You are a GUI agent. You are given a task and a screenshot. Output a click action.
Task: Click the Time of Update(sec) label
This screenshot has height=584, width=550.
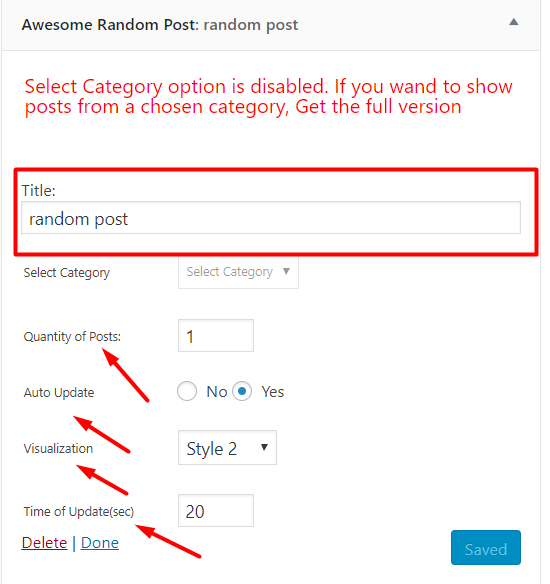tap(79, 512)
